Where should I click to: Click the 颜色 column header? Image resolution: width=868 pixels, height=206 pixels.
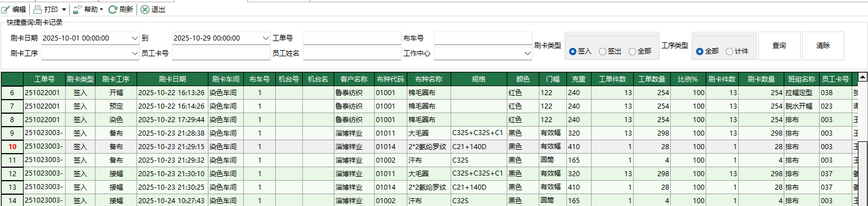coord(522,79)
